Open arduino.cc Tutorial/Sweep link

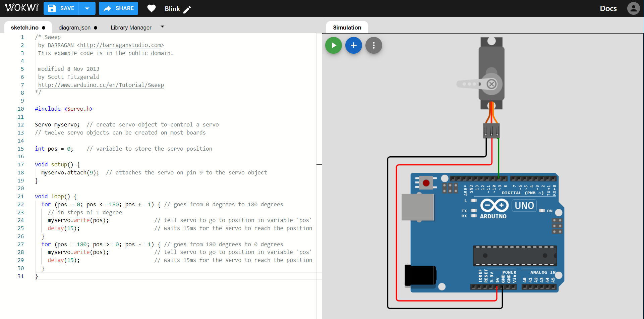101,85
